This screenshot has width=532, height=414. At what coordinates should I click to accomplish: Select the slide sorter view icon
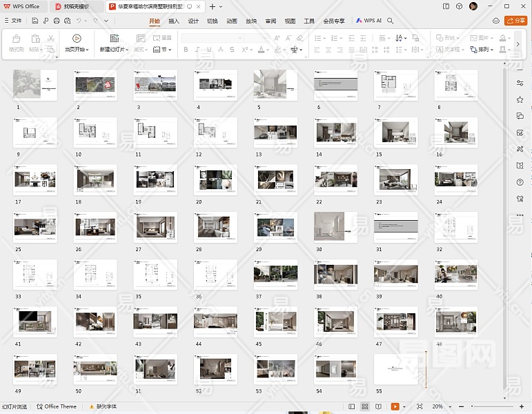[364, 406]
